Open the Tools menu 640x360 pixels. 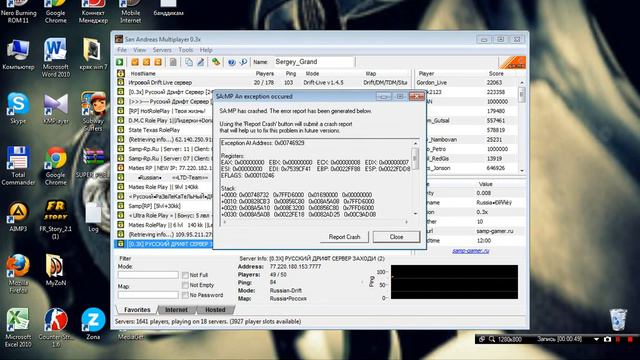[186, 50]
